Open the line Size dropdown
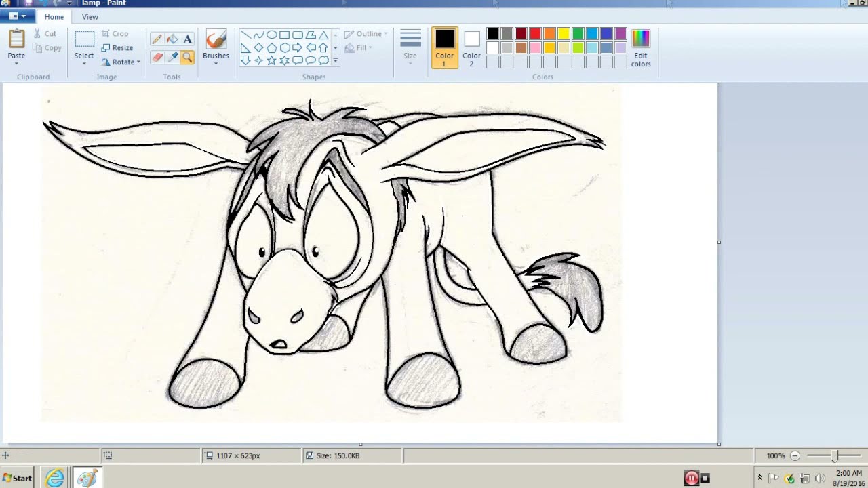This screenshot has height=488, width=868. click(410, 47)
